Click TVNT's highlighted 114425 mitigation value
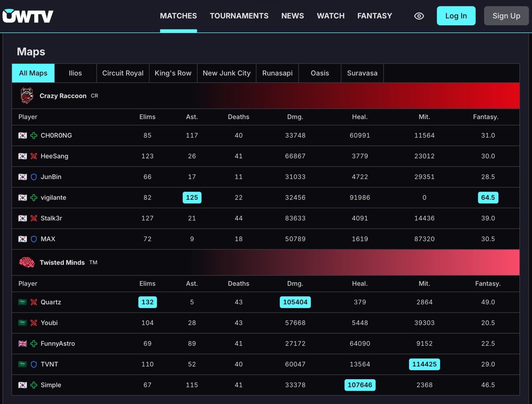Screen dimensions: 532x404 click(x=424, y=364)
